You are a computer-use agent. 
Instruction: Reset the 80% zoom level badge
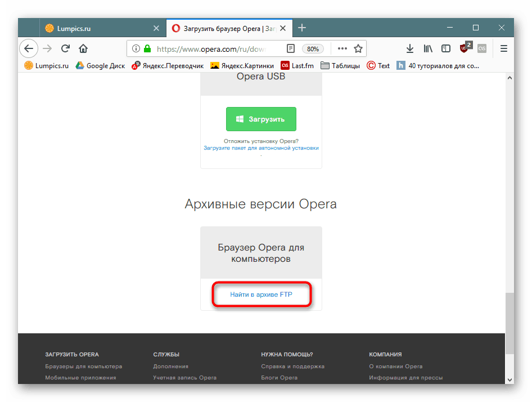coord(313,49)
